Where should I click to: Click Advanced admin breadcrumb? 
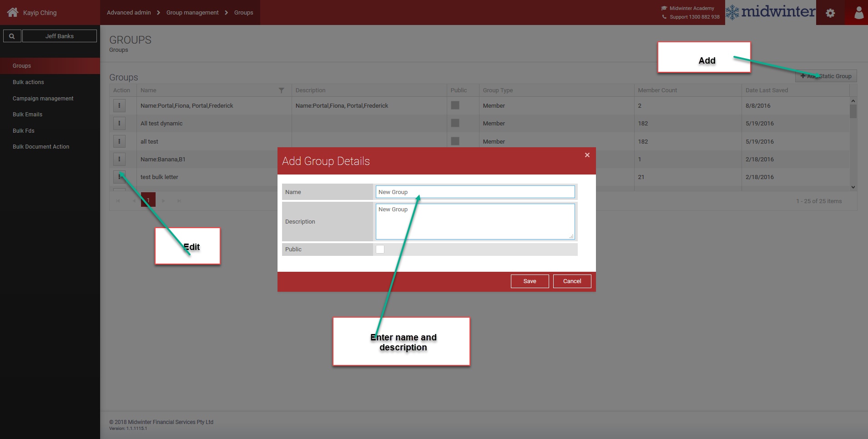[129, 13]
